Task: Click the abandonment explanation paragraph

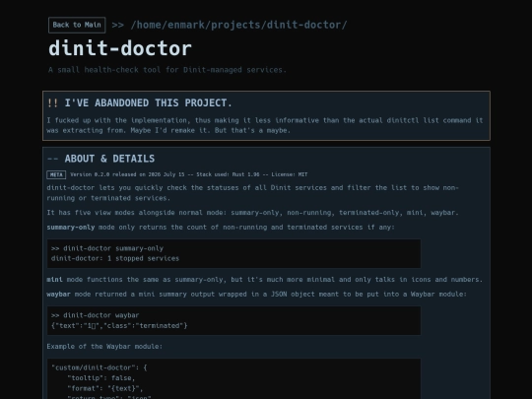Action: point(265,125)
